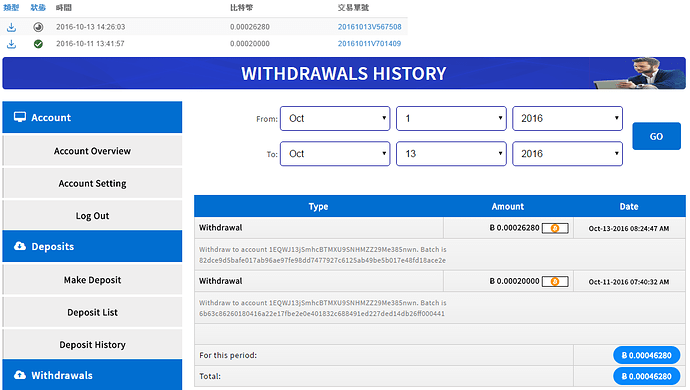Click the Total amount badge B 0.00046280

click(x=646, y=376)
